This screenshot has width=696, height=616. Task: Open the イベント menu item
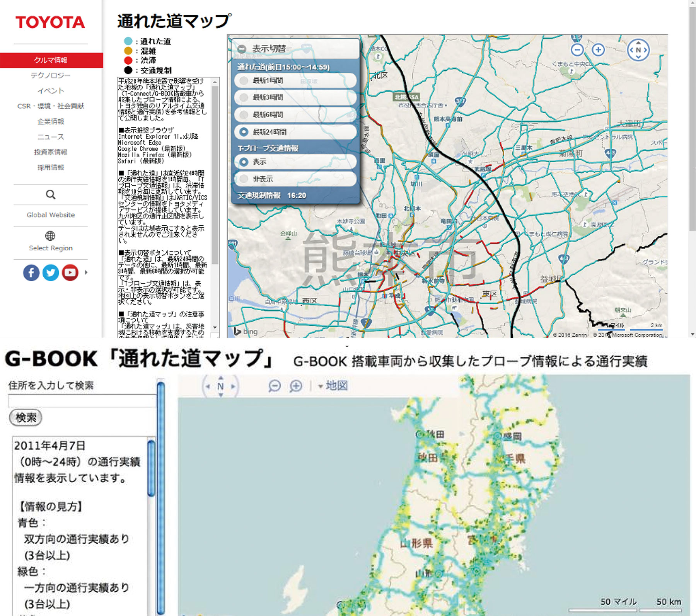click(51, 91)
